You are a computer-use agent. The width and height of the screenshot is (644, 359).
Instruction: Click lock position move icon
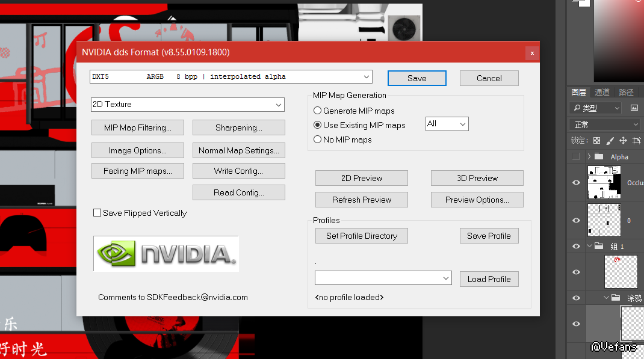click(x=623, y=141)
